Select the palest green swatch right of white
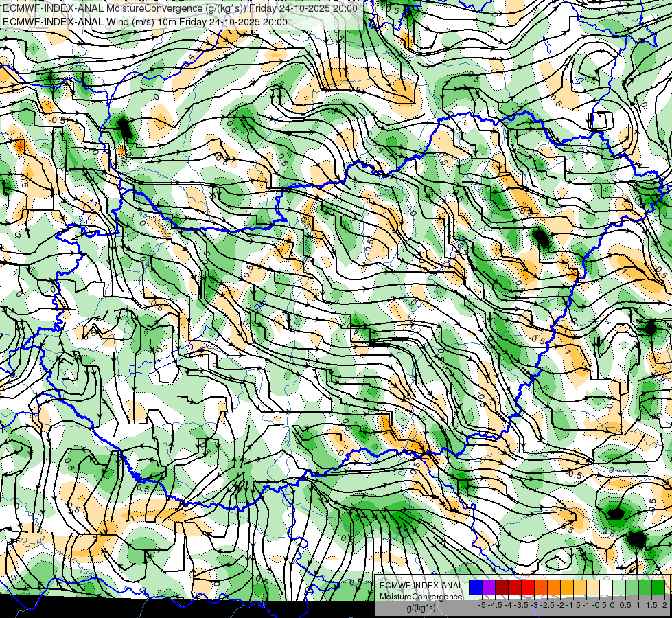672x618 pixels. coord(619,588)
